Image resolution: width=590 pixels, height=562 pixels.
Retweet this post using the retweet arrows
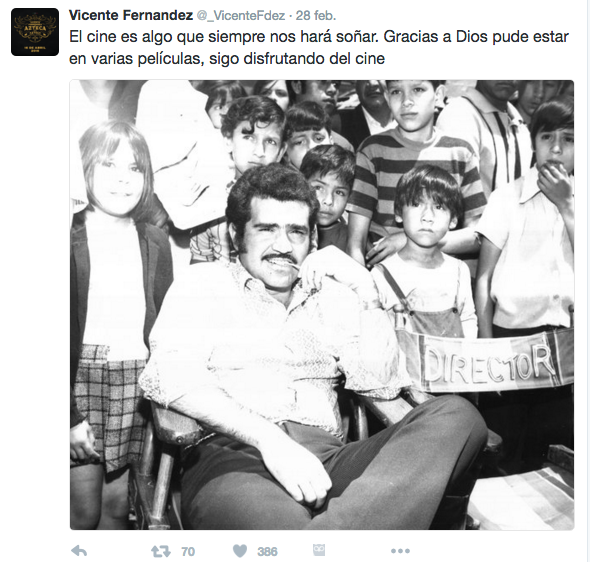(161, 551)
